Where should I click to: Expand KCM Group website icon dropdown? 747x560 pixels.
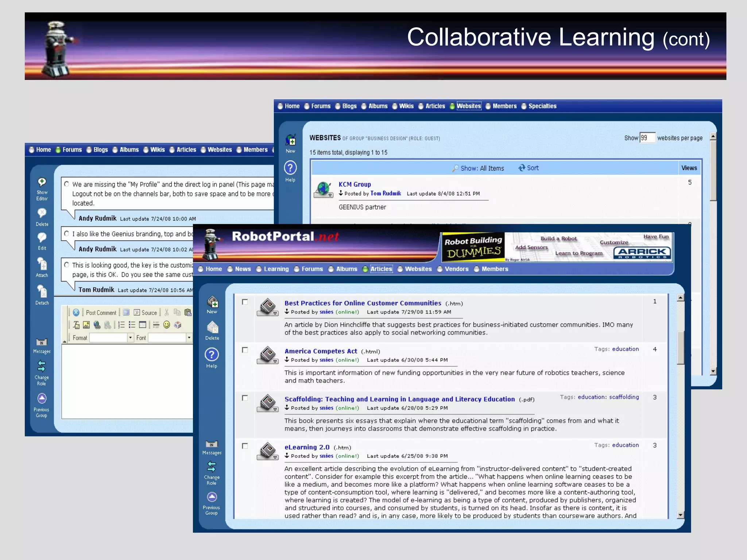click(330, 195)
